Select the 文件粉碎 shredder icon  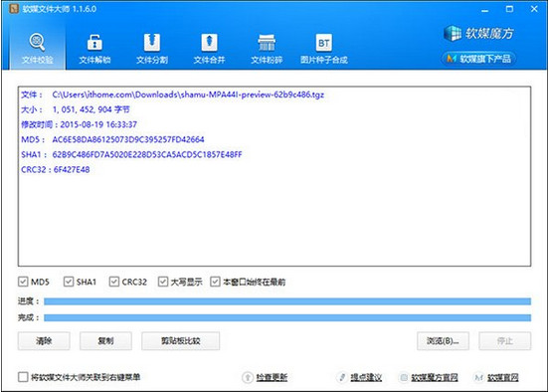(x=267, y=43)
